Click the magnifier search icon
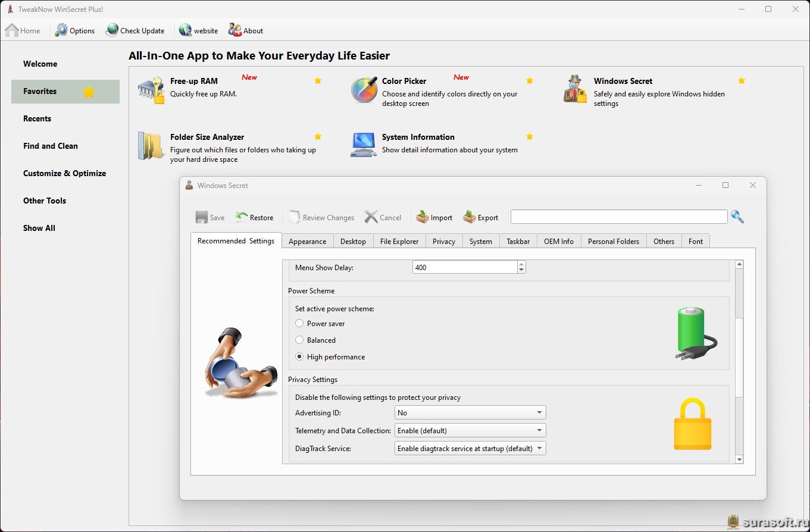This screenshot has height=532, width=810. (x=737, y=217)
